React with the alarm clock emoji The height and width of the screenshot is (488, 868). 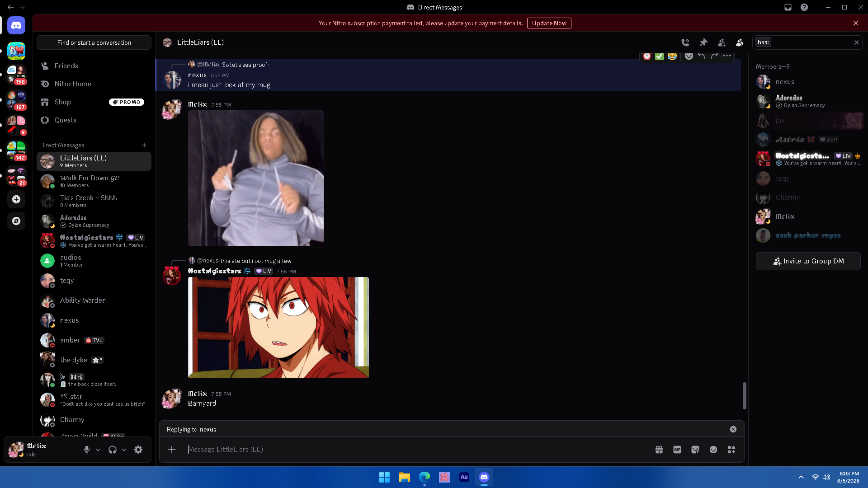click(x=647, y=56)
